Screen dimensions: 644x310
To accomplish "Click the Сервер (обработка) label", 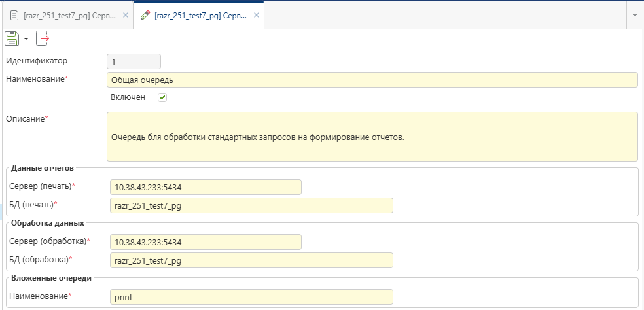I will tap(49, 241).
